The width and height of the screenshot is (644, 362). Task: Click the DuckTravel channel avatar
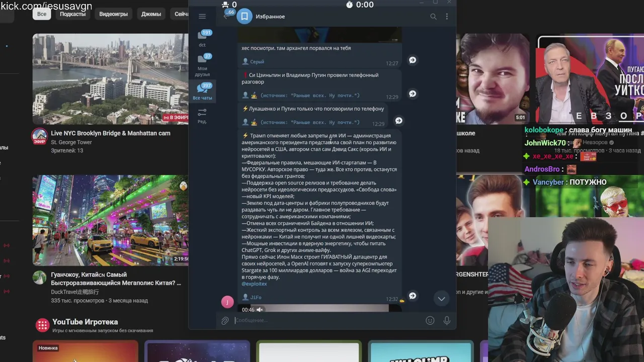40,278
